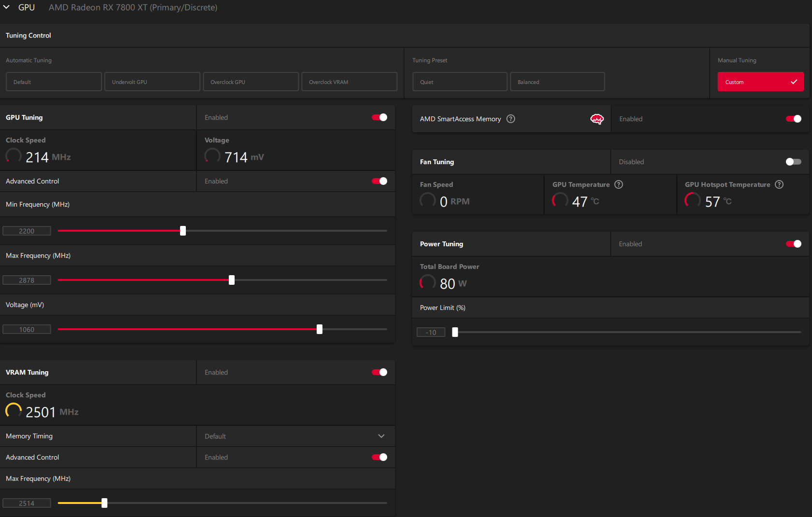812x517 pixels.
Task: Toggle AMD SmartAccess Memory switch
Action: tap(794, 119)
